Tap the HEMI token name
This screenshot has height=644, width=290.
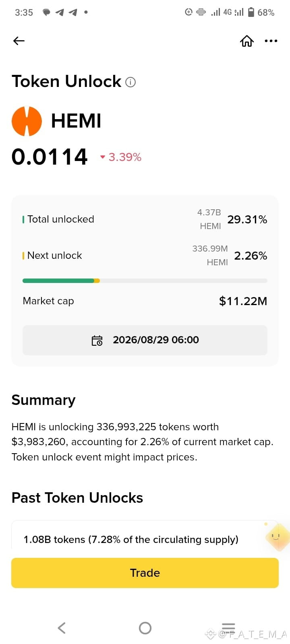point(76,121)
